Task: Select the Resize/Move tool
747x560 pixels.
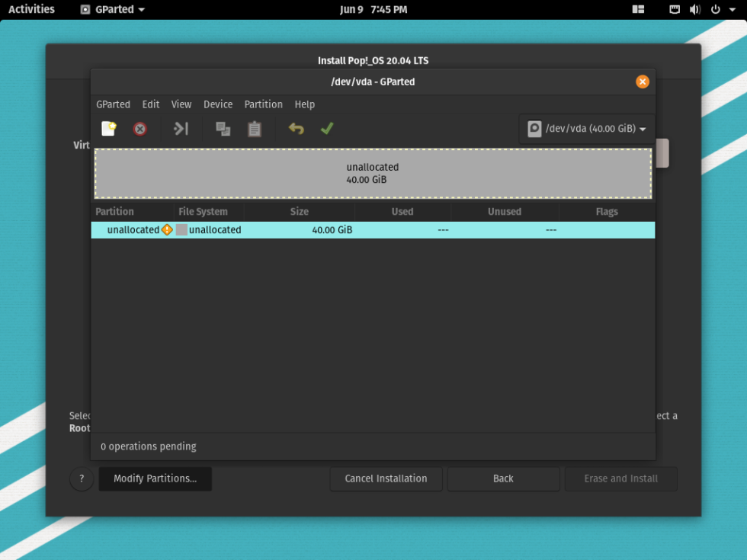Action: [x=181, y=129]
